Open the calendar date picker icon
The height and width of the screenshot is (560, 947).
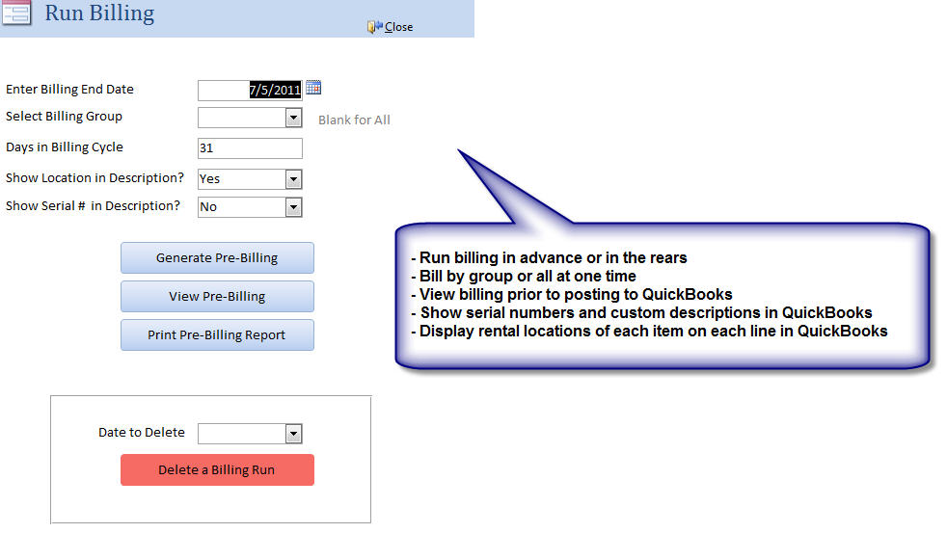click(313, 89)
